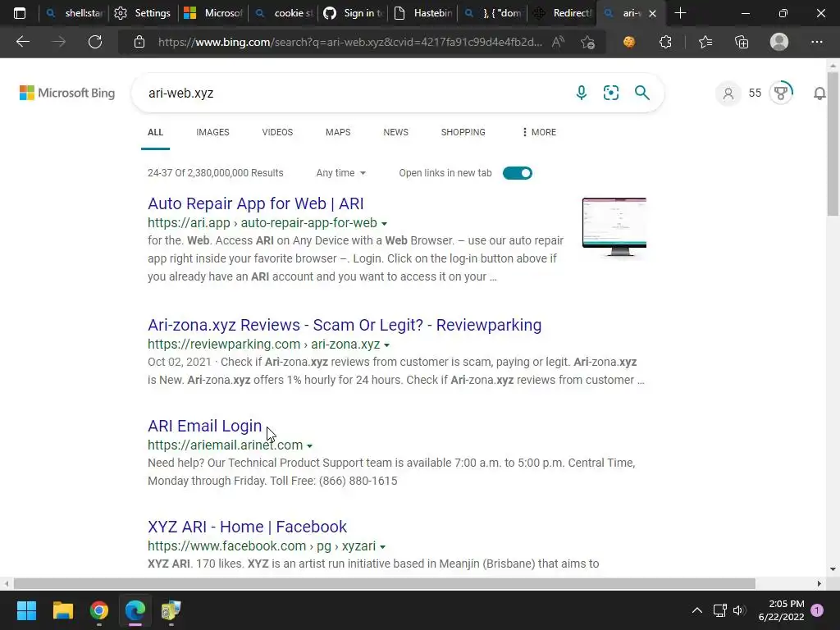Open Windows Start menu
840x630 pixels.
click(26, 610)
